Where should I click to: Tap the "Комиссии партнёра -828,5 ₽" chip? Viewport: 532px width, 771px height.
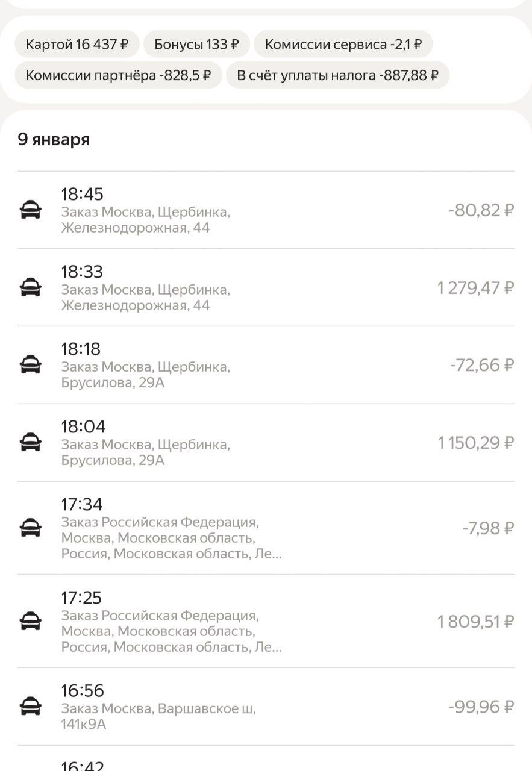tap(118, 75)
